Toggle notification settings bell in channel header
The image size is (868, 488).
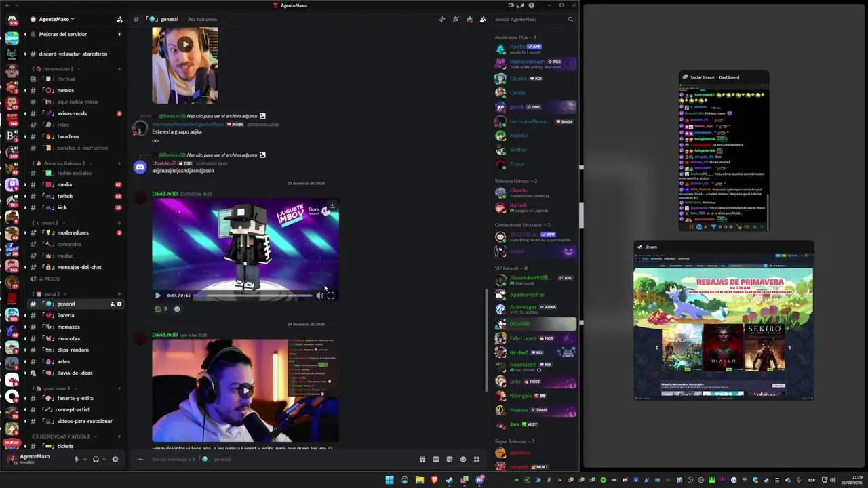pos(456,19)
